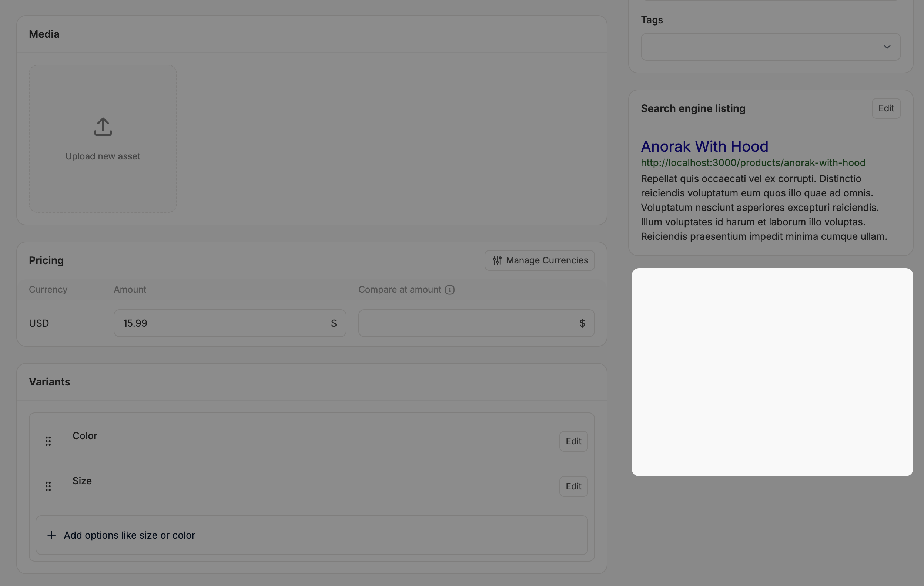Open Manage Currencies
Screen dimensions: 924x586
click(x=539, y=260)
